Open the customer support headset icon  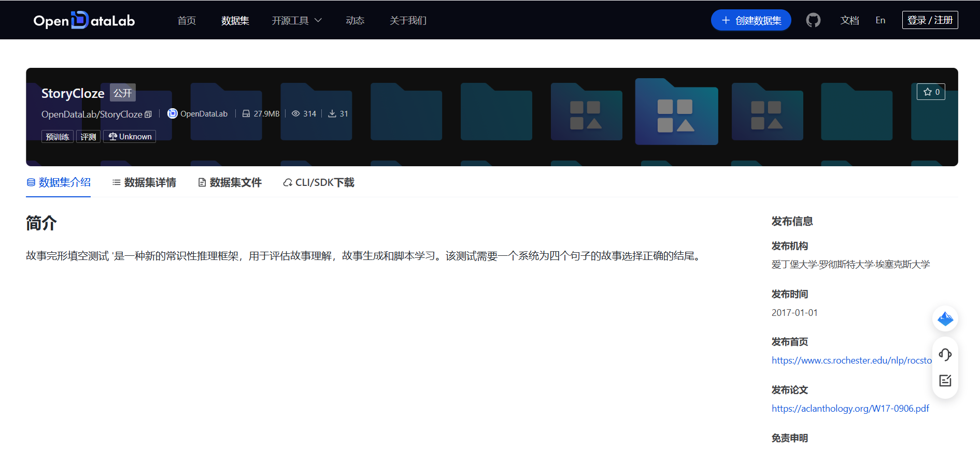click(945, 355)
